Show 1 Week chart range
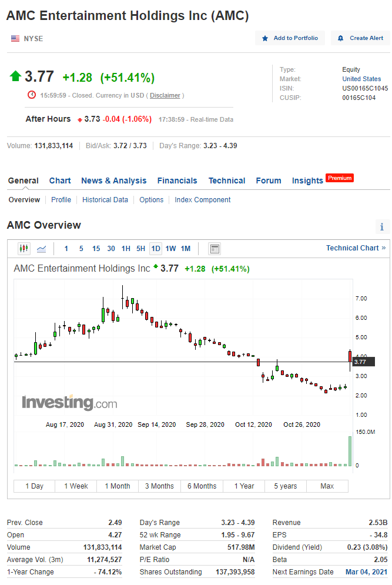The image size is (392, 585). (x=76, y=486)
